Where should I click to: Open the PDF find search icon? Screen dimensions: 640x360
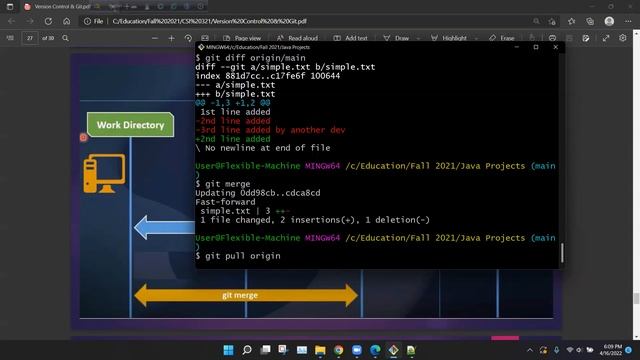(65, 38)
